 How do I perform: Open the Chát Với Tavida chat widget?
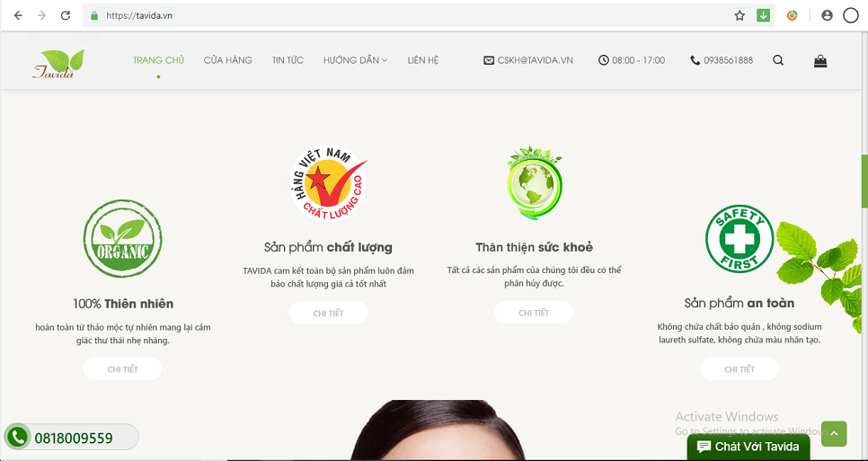click(x=748, y=448)
